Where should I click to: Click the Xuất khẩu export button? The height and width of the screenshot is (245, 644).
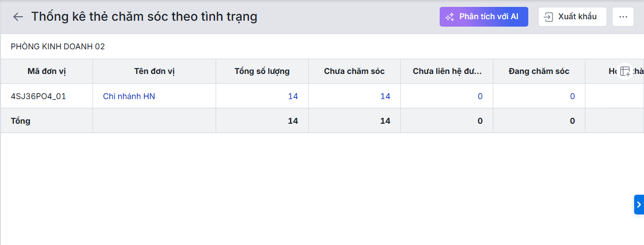tap(572, 17)
